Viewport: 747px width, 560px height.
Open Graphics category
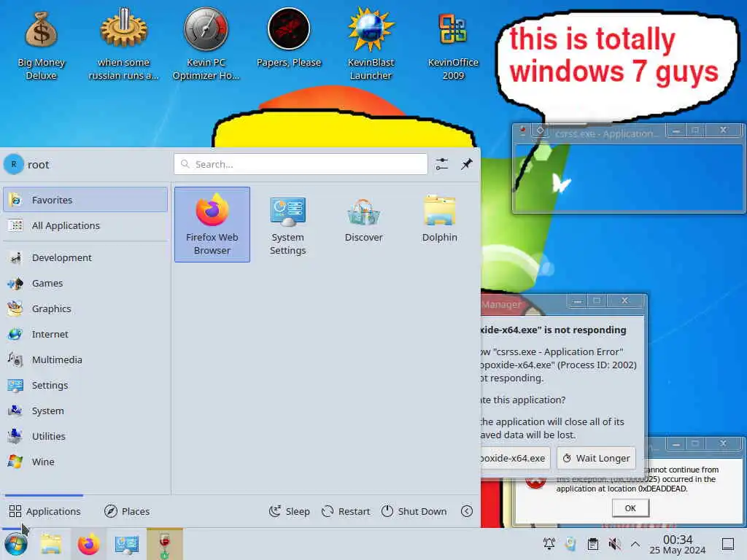pos(85,308)
